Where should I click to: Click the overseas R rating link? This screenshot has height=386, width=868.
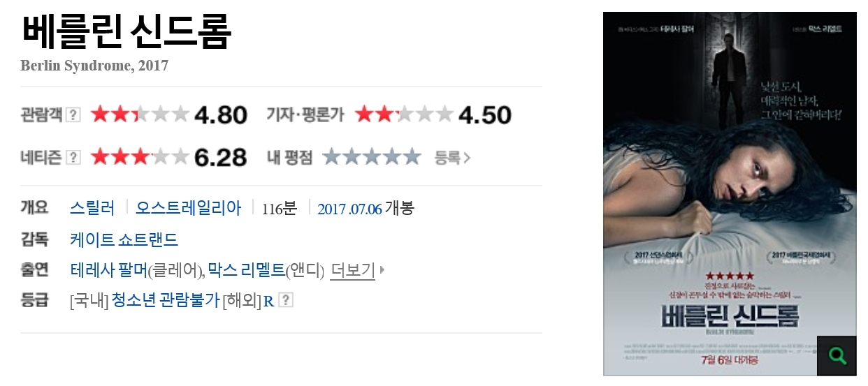tap(268, 301)
